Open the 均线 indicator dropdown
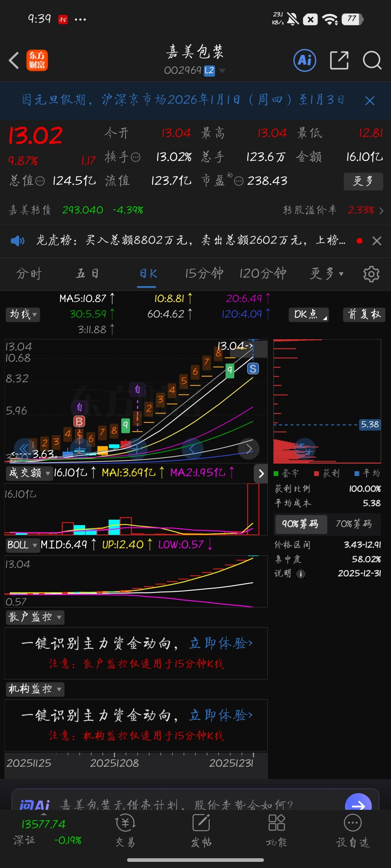The height and width of the screenshot is (868, 391). (23, 314)
